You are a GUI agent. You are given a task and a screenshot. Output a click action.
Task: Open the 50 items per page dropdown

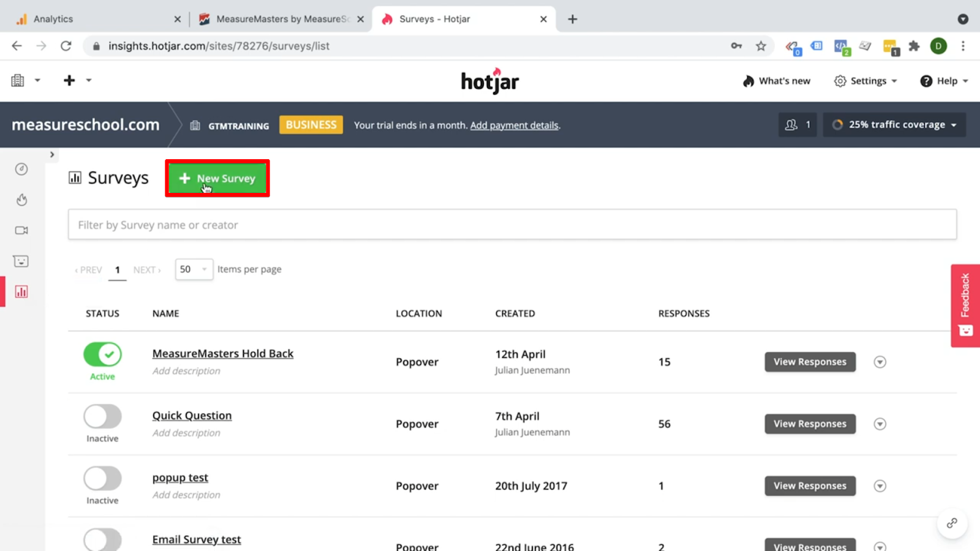194,269
